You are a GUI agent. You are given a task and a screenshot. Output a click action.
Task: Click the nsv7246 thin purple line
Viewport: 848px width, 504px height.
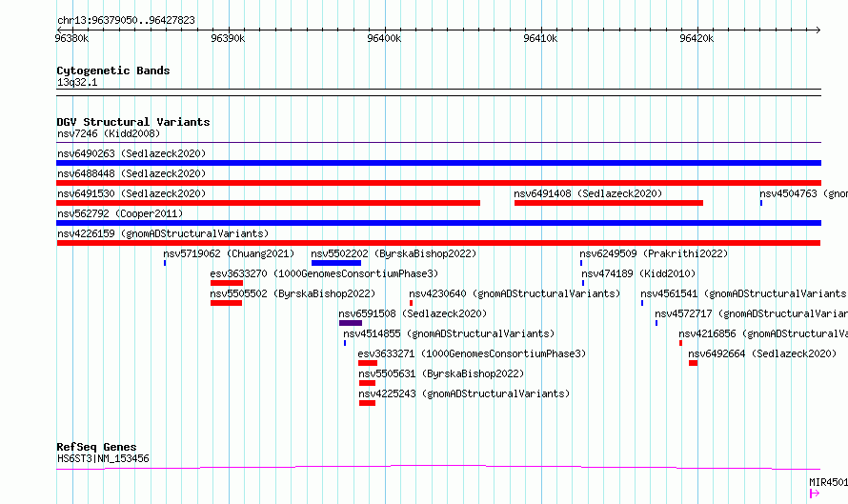tap(438, 143)
